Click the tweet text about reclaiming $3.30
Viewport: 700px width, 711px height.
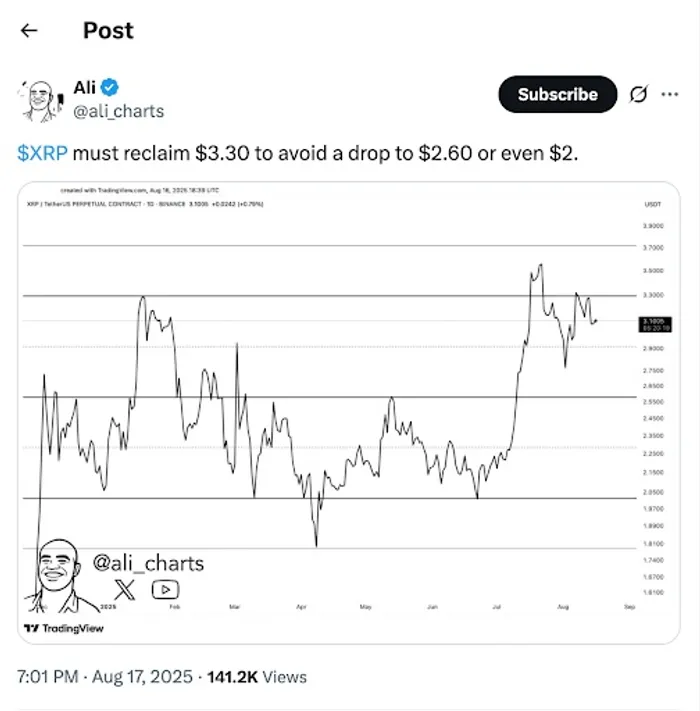(300, 152)
